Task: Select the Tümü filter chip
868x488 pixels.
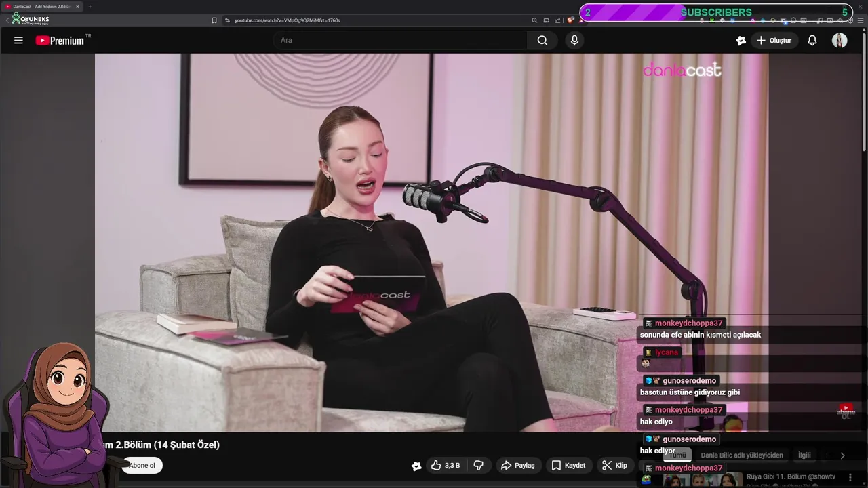Action: pos(677,455)
